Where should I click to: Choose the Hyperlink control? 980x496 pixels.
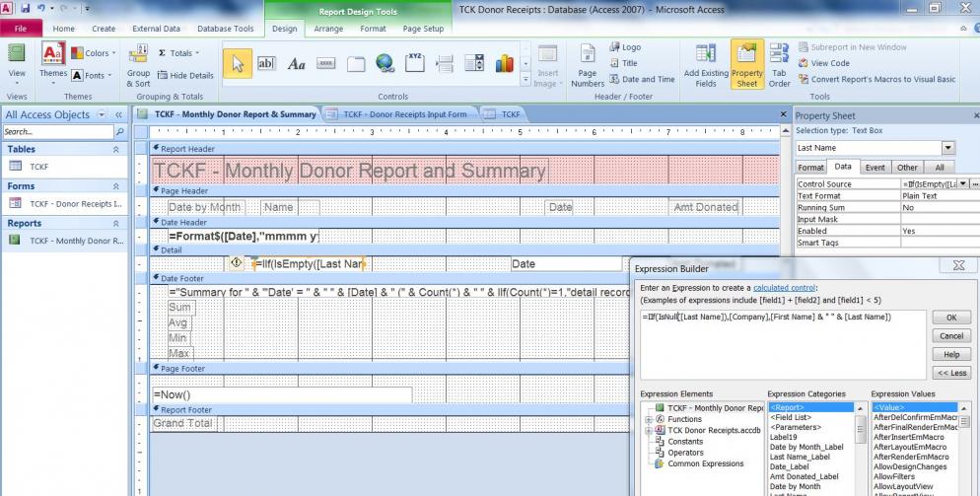click(x=385, y=63)
